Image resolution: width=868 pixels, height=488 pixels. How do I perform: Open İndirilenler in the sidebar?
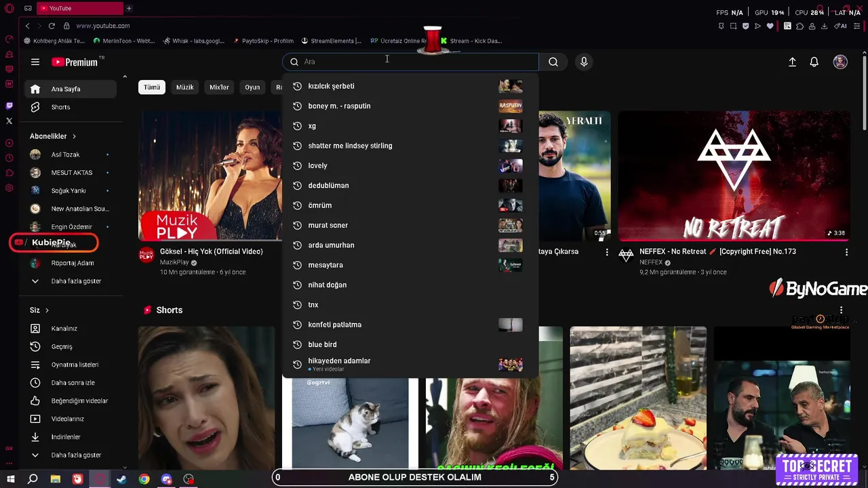[71, 437]
